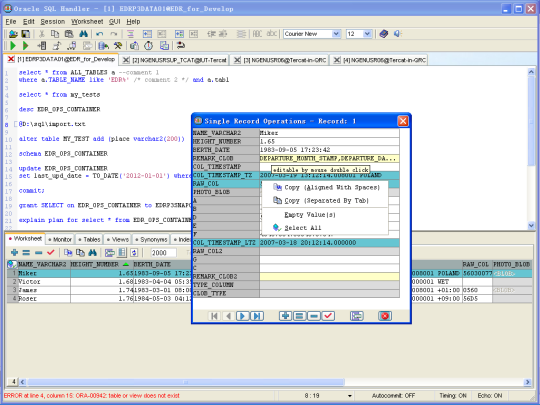Click the COL_TIMESTAMP_LTZ field label in the dialog
The height and width of the screenshot is (405, 540).
pyautogui.click(x=226, y=242)
